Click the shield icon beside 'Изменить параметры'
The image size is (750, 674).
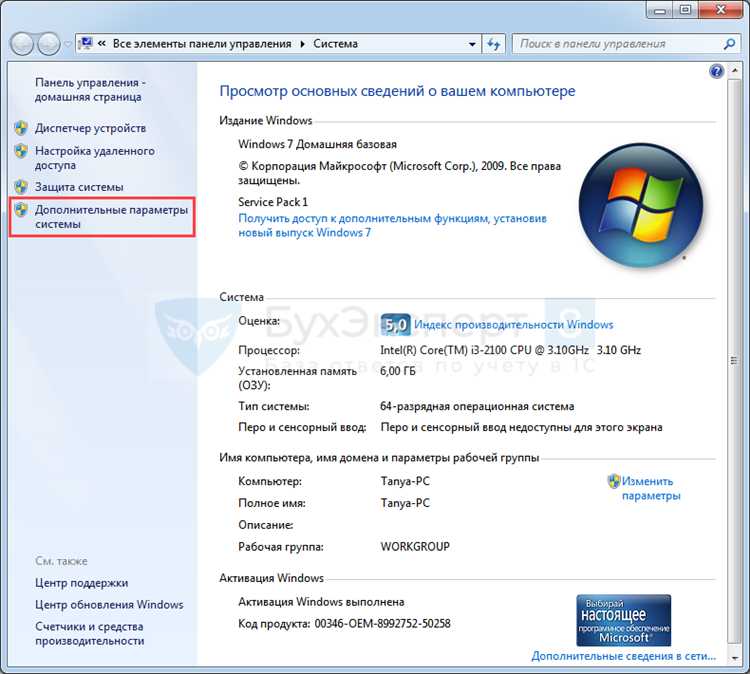coord(614,481)
